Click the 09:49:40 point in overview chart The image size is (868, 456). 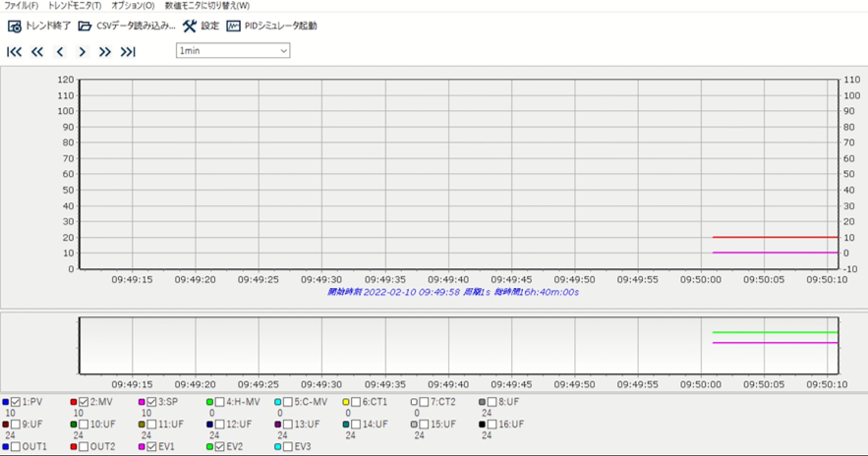(448, 346)
